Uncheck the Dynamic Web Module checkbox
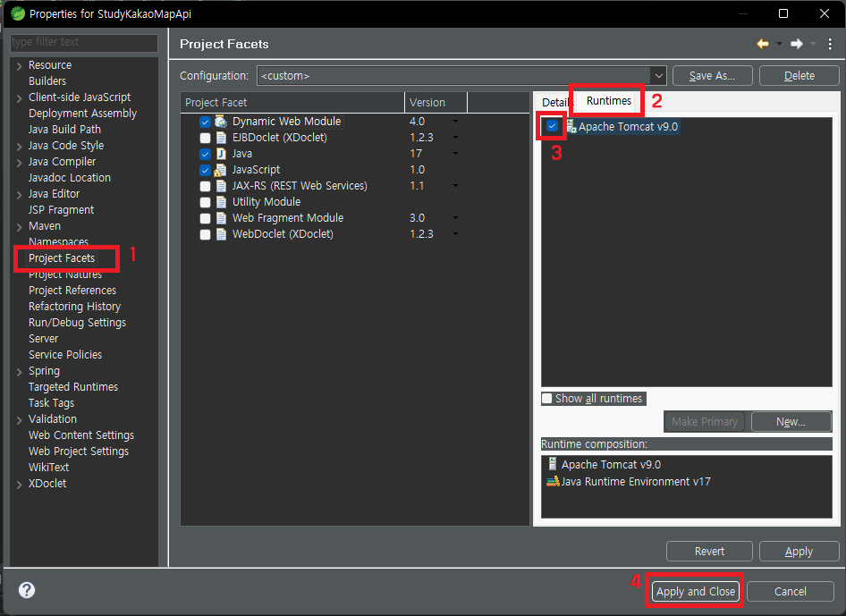The height and width of the screenshot is (616, 846). [x=205, y=122]
